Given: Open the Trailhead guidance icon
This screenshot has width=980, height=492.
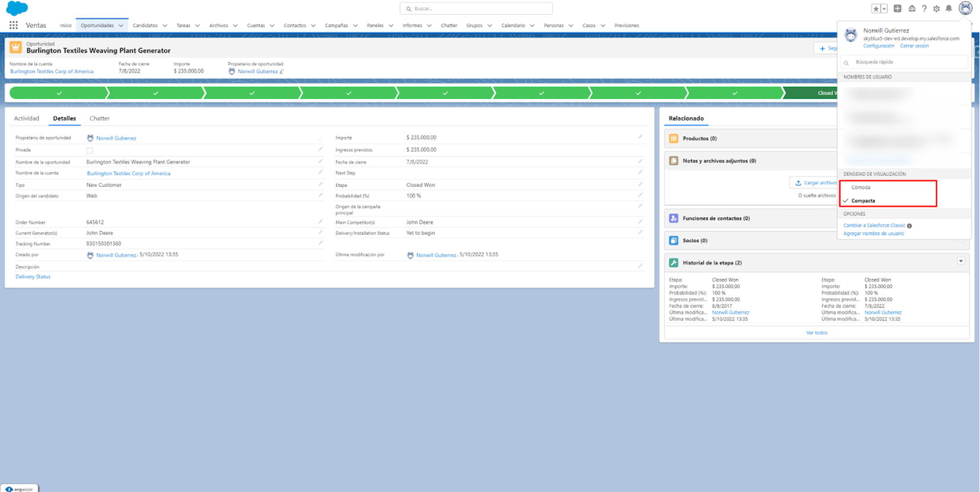Looking at the screenshot, I should pyautogui.click(x=912, y=8).
